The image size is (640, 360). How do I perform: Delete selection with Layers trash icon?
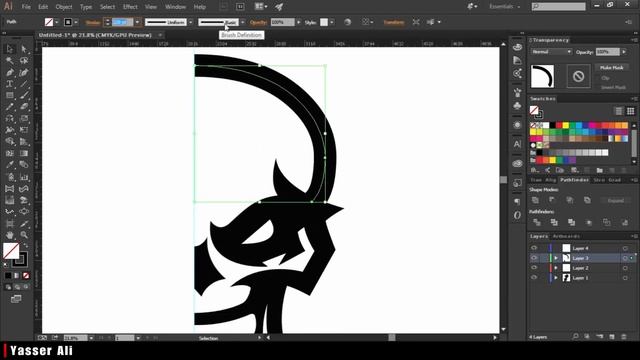(x=624, y=337)
